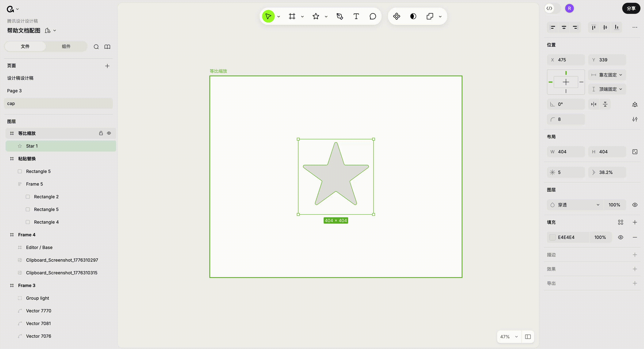The image size is (644, 349).
Task: Select the Page 3 page
Action: [x=14, y=91]
